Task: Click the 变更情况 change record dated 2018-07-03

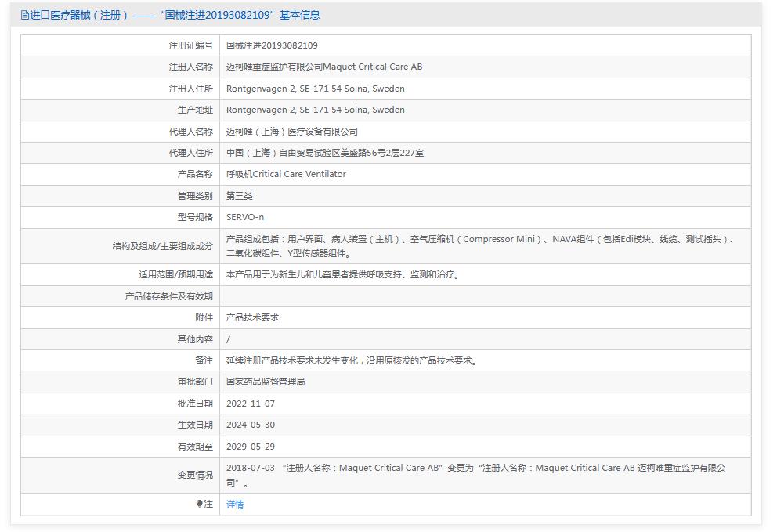Action: [x=475, y=475]
